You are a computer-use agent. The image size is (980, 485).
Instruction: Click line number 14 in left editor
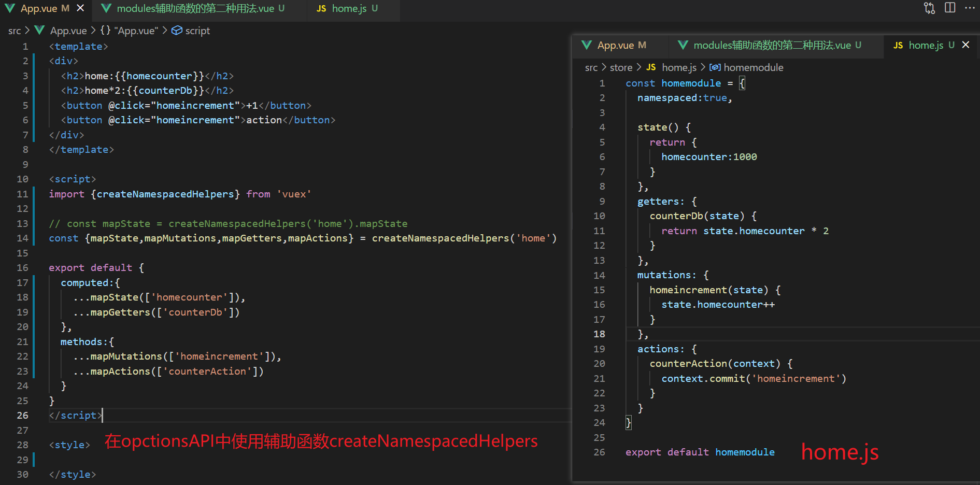[22, 238]
